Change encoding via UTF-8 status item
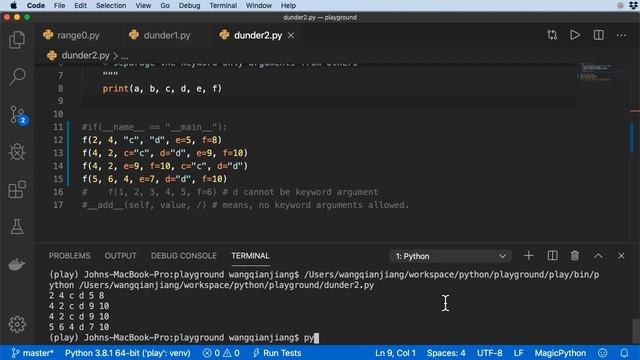This screenshot has width=640, height=360. (490, 353)
